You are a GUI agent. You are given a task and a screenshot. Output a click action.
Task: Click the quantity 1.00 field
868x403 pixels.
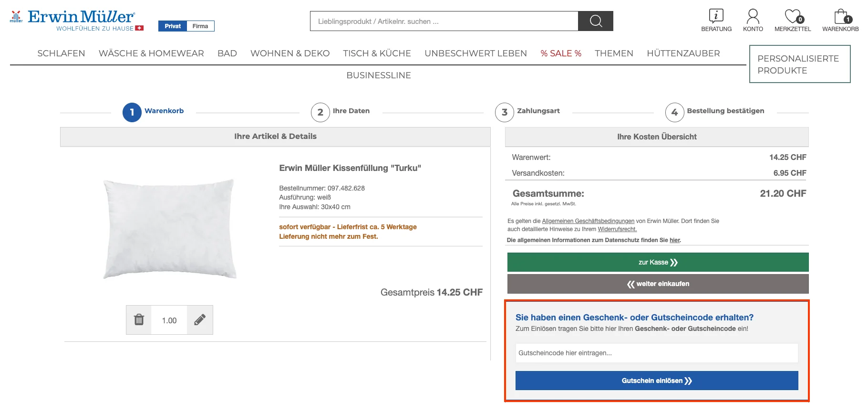[169, 320]
